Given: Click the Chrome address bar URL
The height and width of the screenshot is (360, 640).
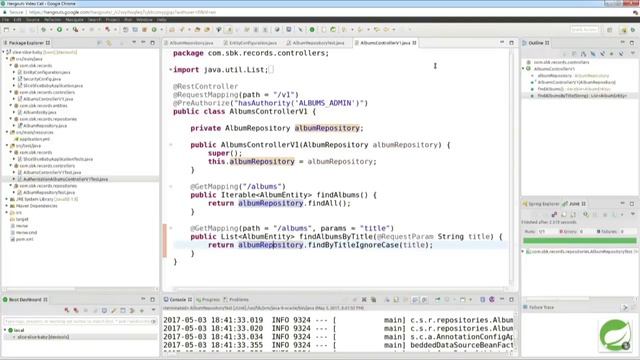Looking at the screenshot, I should click(x=122, y=12).
